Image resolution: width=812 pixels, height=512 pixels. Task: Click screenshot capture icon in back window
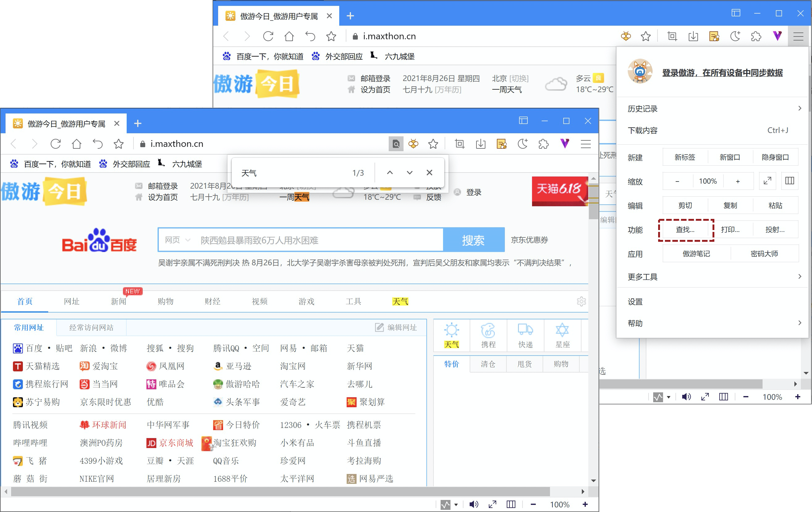(672, 36)
